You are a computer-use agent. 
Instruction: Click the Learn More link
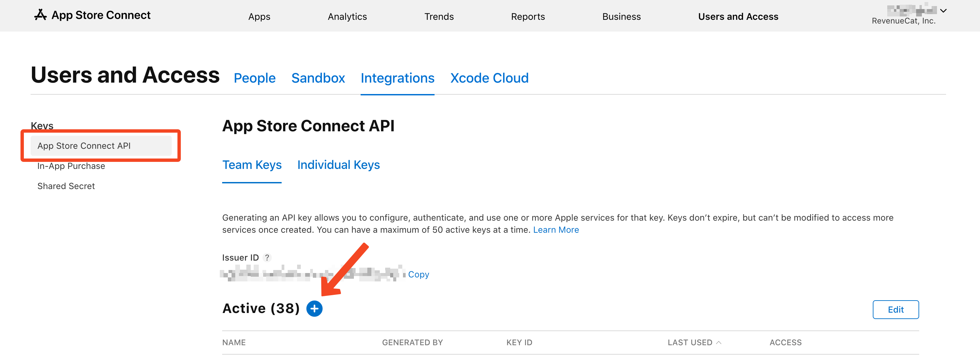[x=556, y=230]
